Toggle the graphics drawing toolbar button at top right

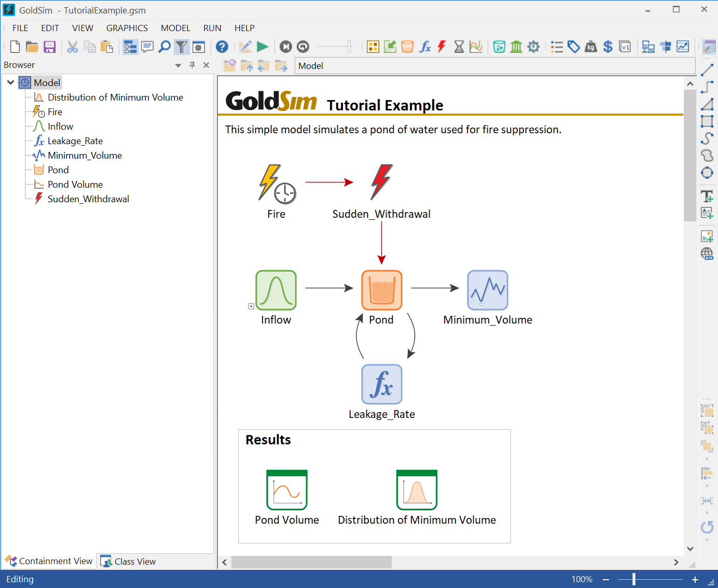click(709, 47)
